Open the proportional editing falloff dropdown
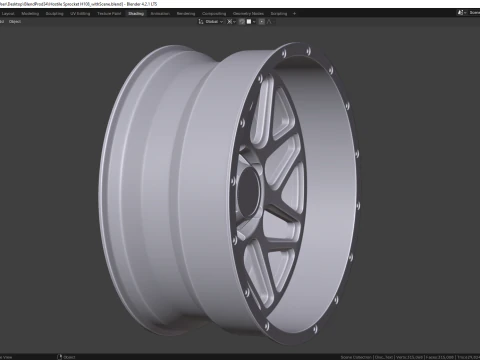The image size is (480, 360). (270, 22)
